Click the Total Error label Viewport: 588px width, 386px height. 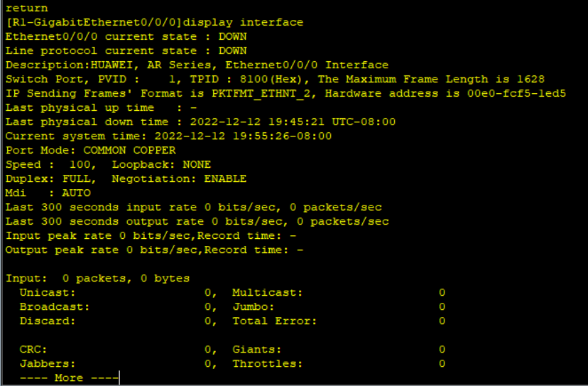(x=275, y=321)
